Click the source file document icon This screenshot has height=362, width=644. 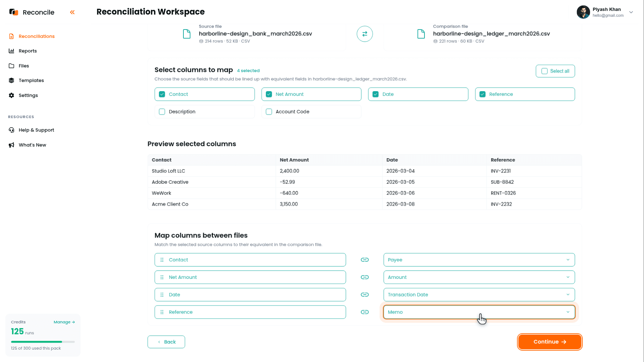[x=187, y=34]
